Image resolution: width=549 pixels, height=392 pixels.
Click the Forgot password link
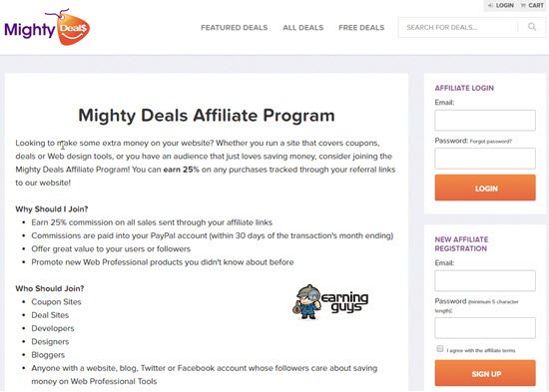490,142
